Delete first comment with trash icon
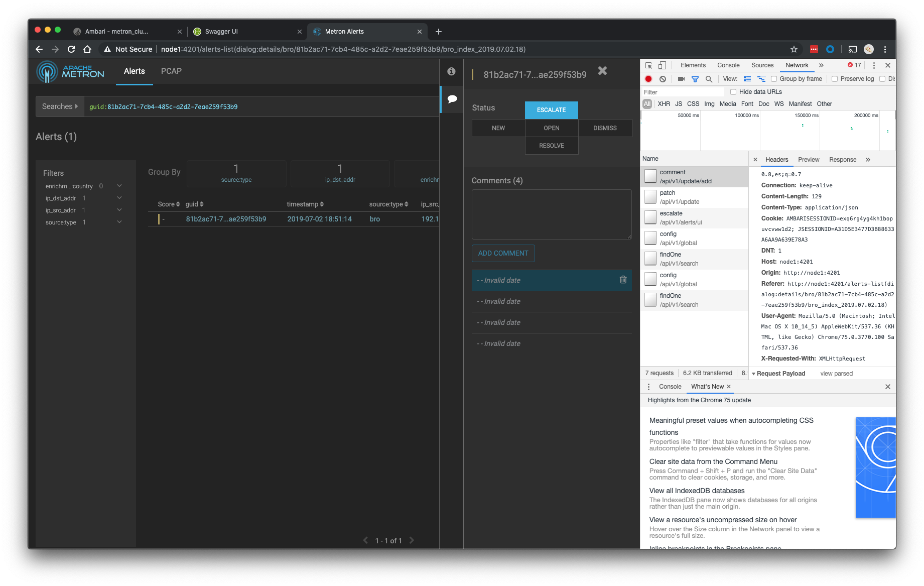Viewport: 924px width, 586px height. [623, 280]
